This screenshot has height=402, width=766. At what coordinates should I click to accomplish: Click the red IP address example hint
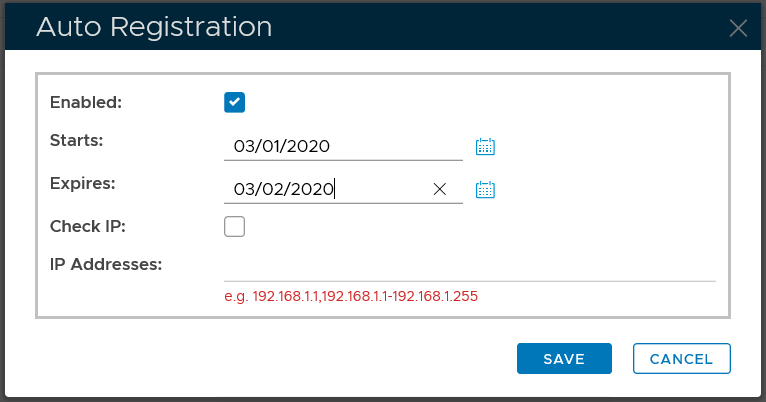[351, 296]
